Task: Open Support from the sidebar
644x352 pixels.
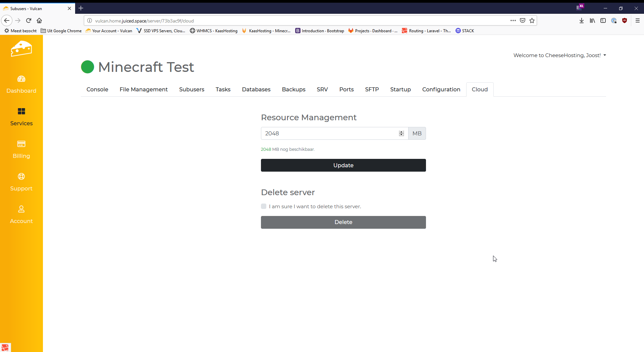Action: pos(21,182)
